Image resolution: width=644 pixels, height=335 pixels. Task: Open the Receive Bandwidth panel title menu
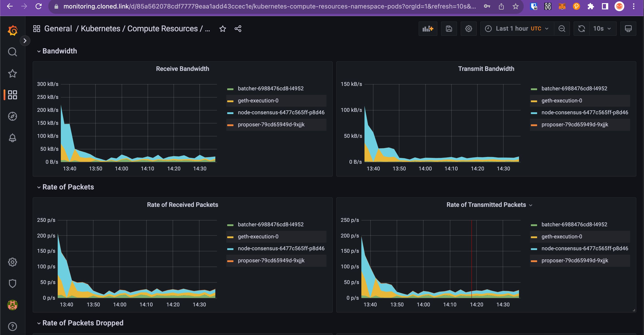pyautogui.click(x=182, y=69)
